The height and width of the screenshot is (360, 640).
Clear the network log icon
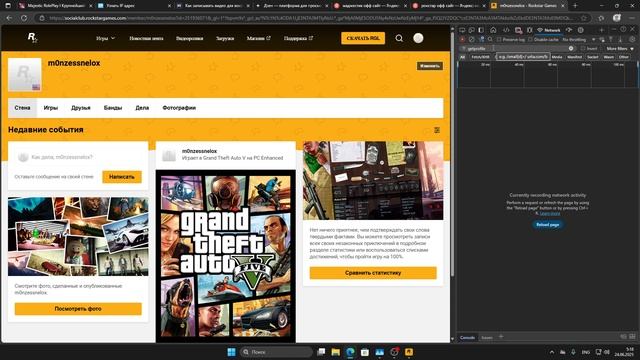click(471, 40)
